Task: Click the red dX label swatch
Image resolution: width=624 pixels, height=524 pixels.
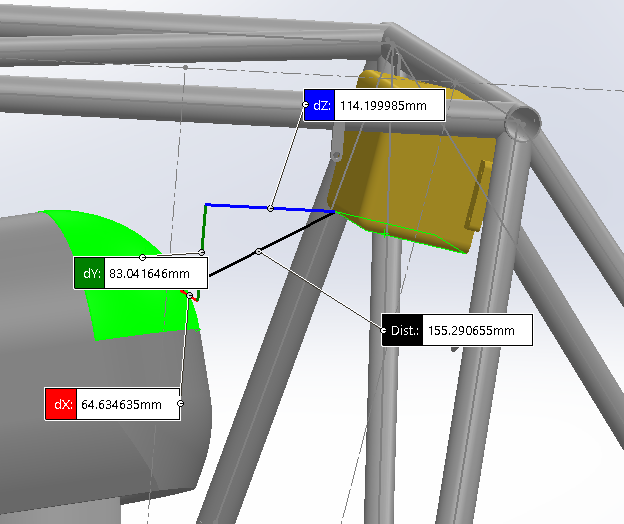Action: pos(61,404)
